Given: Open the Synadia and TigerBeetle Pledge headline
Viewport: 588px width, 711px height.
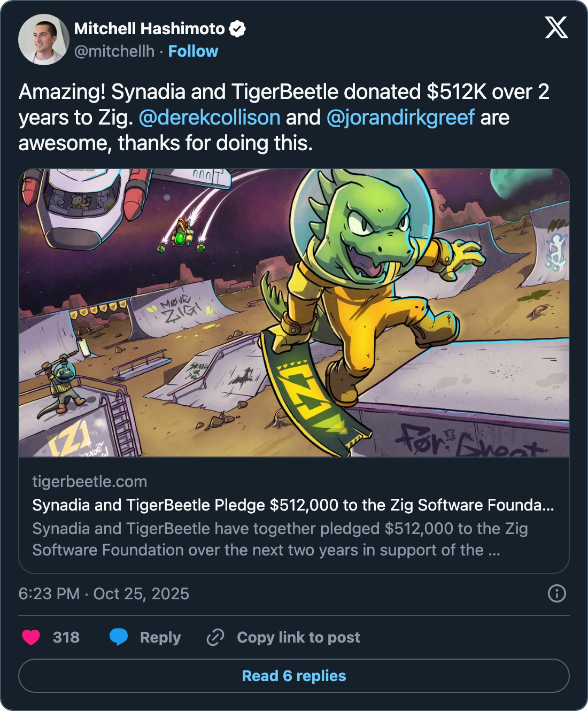Looking at the screenshot, I should (293, 505).
